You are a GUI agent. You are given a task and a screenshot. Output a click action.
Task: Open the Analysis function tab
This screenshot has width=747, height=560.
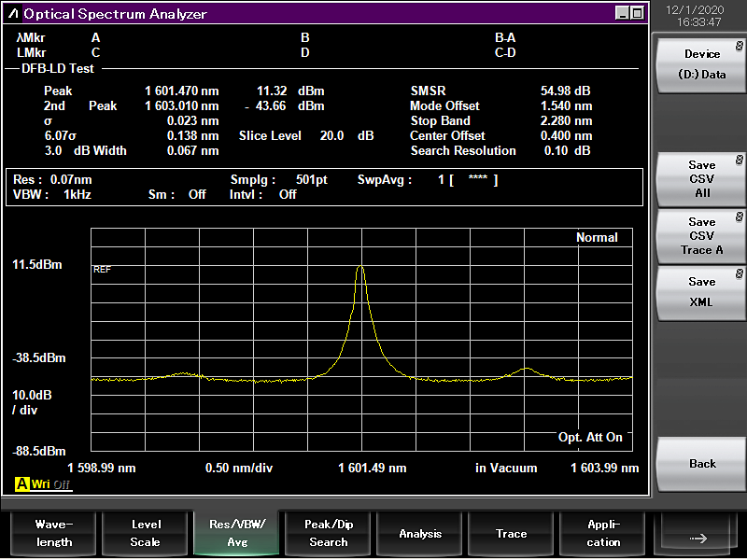420,533
